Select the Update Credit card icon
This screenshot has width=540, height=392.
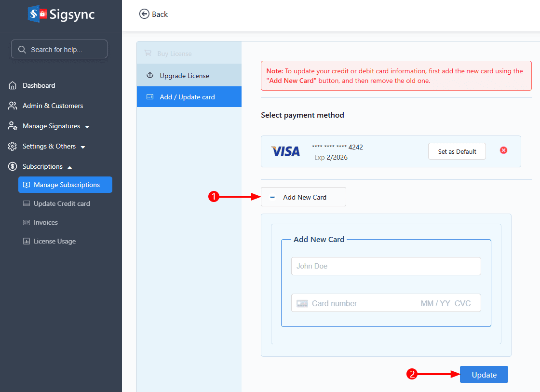tap(27, 203)
